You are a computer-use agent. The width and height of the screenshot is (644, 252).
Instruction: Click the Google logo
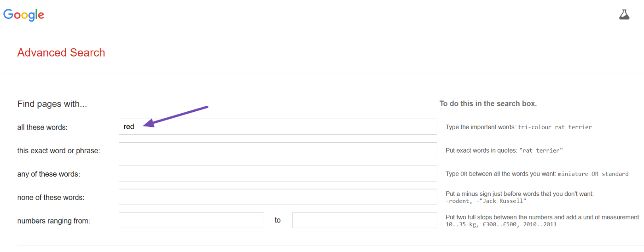point(24,15)
